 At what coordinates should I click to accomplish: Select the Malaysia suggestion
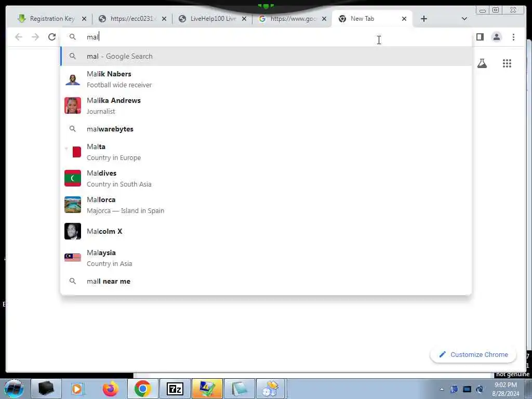pyautogui.click(x=266, y=258)
